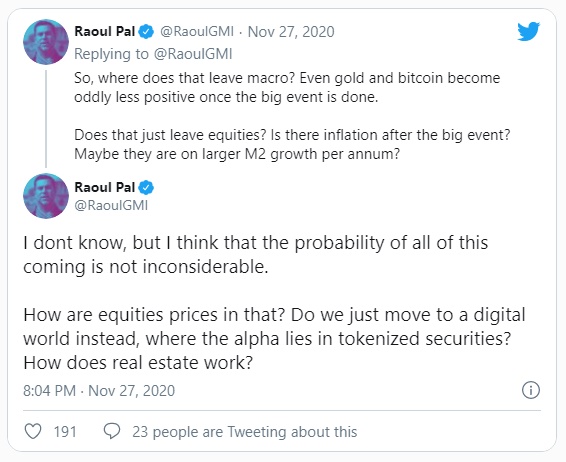566x462 pixels.
Task: Click verified badge on the main tweet author
Action: (x=146, y=188)
